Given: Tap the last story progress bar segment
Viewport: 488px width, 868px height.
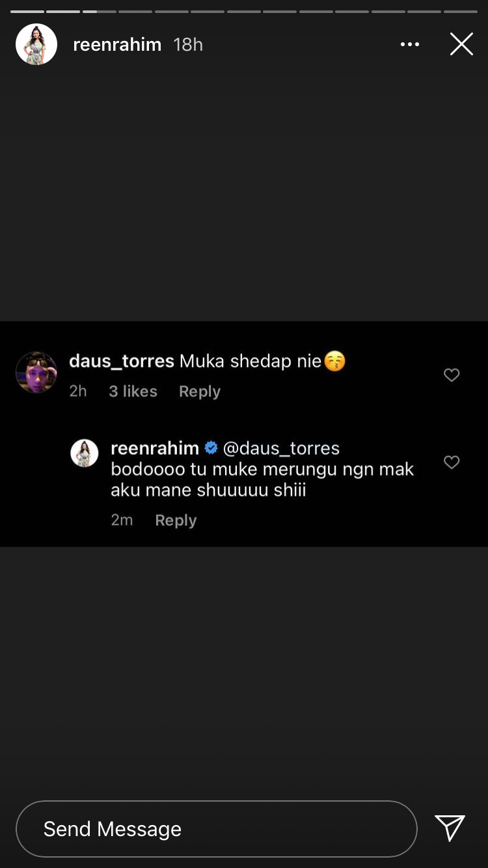Looking at the screenshot, I should click(461, 12).
